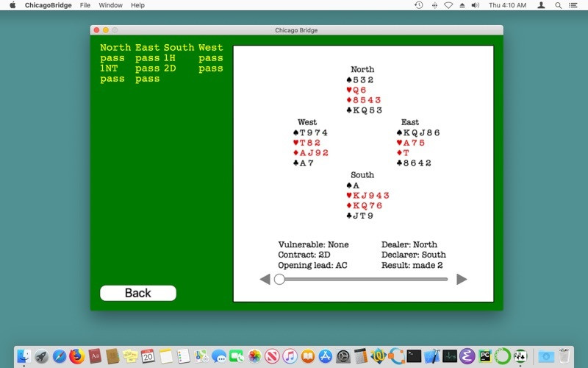Viewport: 588px width, 368px height.
Task: Click the Back button
Action: pyautogui.click(x=138, y=293)
